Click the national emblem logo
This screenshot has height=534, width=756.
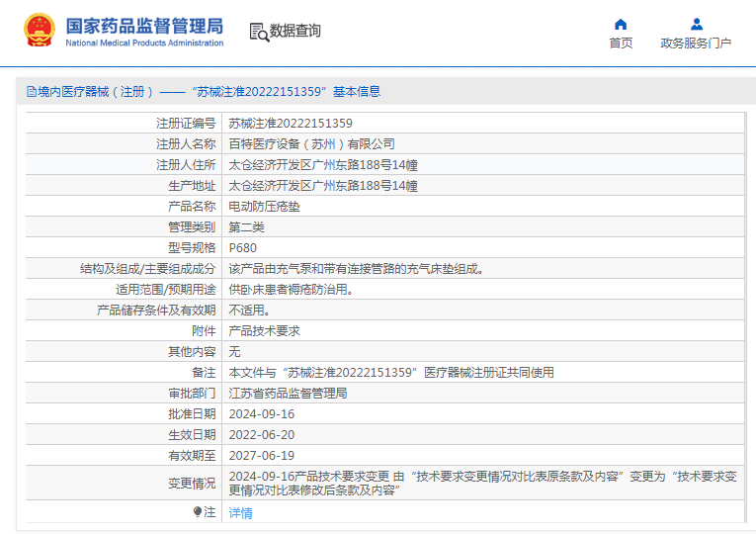pos(40,30)
